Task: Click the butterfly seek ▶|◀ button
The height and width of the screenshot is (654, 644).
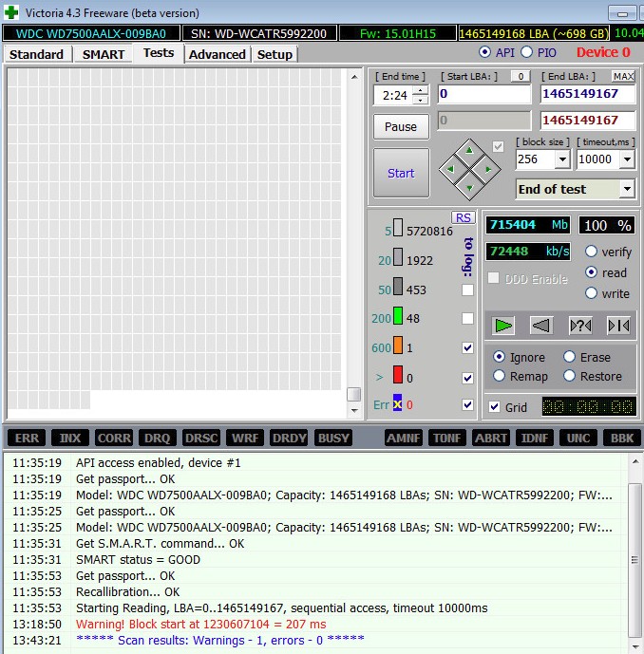Action: coord(618,326)
